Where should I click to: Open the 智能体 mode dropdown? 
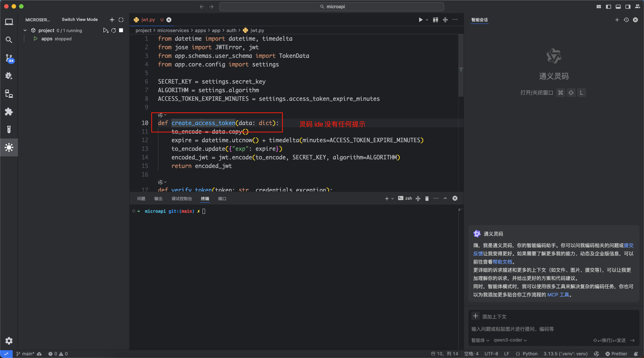pos(480,340)
